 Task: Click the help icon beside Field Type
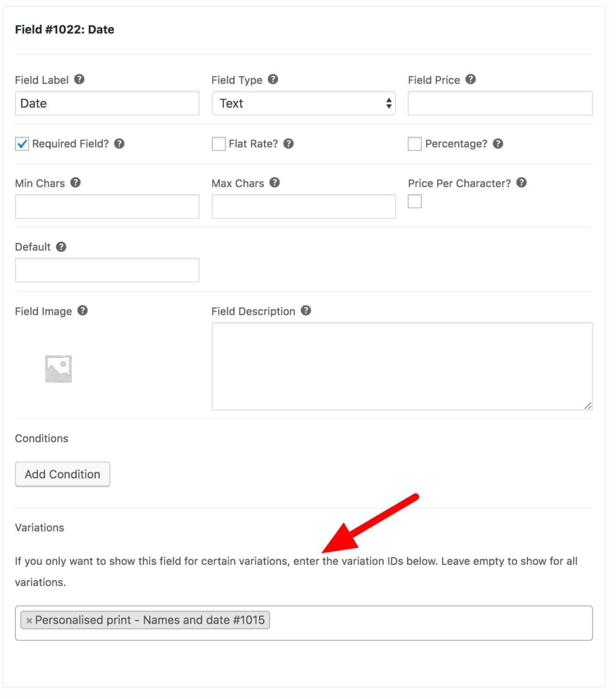(x=273, y=79)
